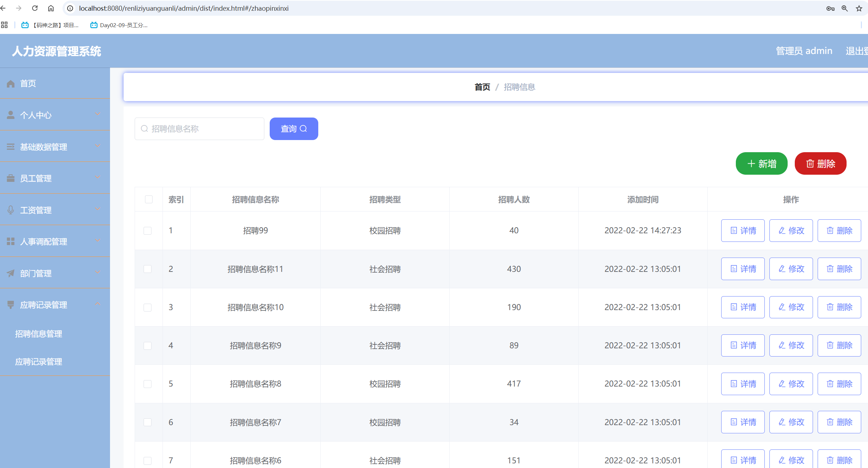Image resolution: width=868 pixels, height=468 pixels.
Task: Expand 基础数据管理 sidebar section
Action: (x=44, y=147)
